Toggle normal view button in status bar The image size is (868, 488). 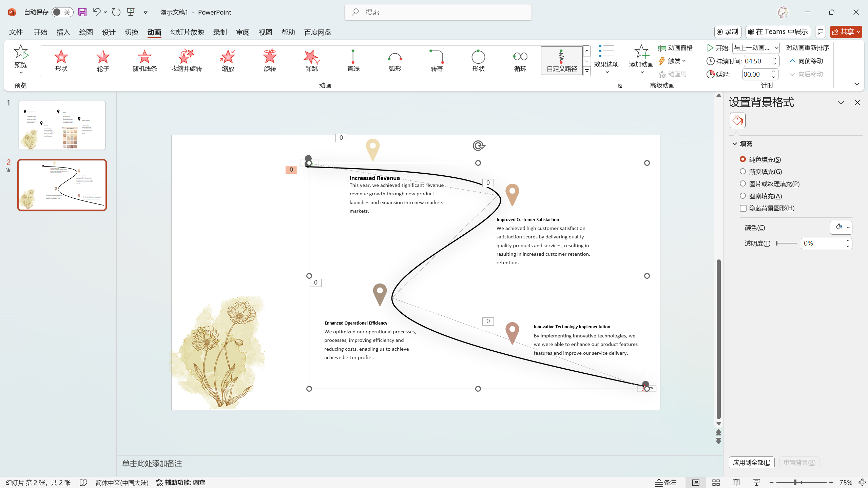[x=695, y=482]
